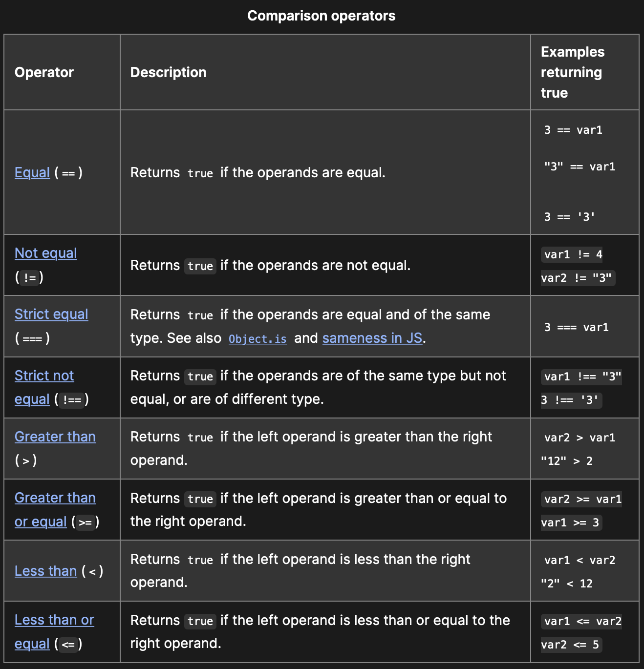Open the Greater than operator link

[x=55, y=437]
